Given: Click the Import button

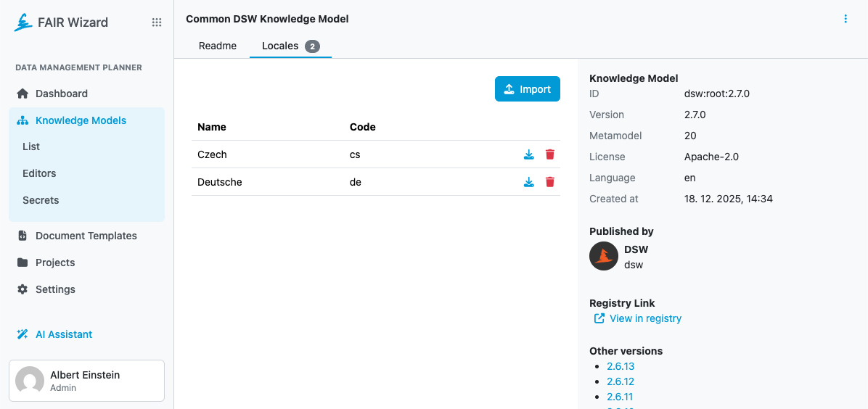Looking at the screenshot, I should tap(527, 89).
